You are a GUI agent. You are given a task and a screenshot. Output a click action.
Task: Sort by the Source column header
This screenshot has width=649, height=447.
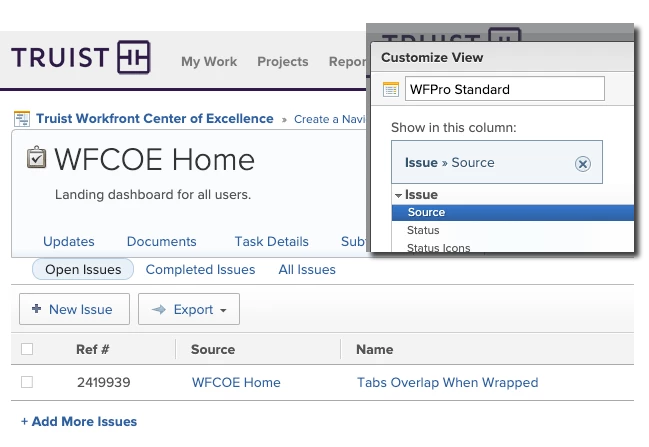(x=213, y=349)
